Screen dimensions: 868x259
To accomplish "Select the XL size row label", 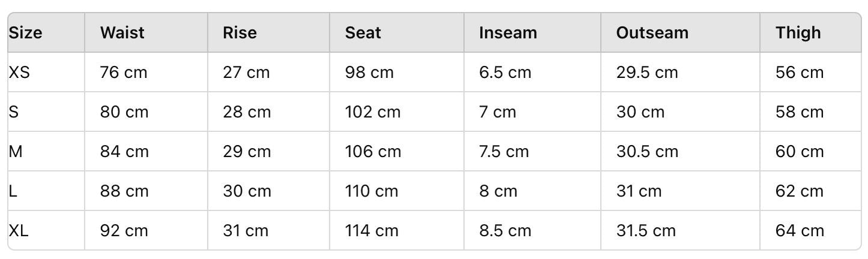I will point(19,230).
